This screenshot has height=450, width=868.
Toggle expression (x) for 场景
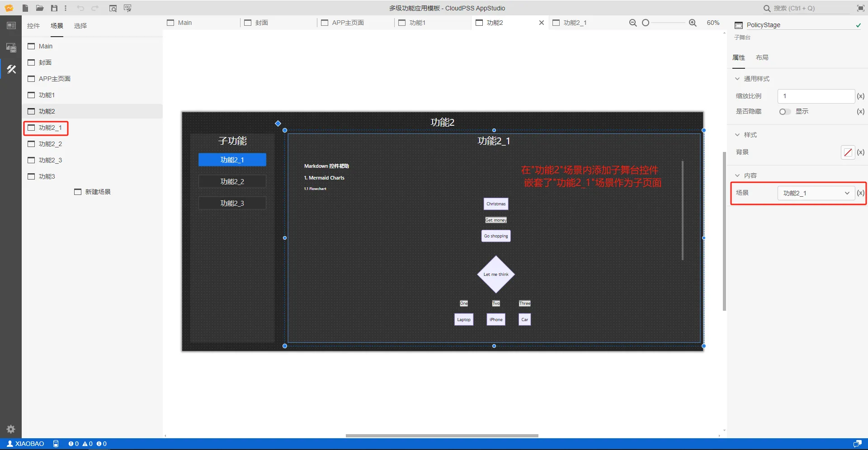[x=861, y=193]
